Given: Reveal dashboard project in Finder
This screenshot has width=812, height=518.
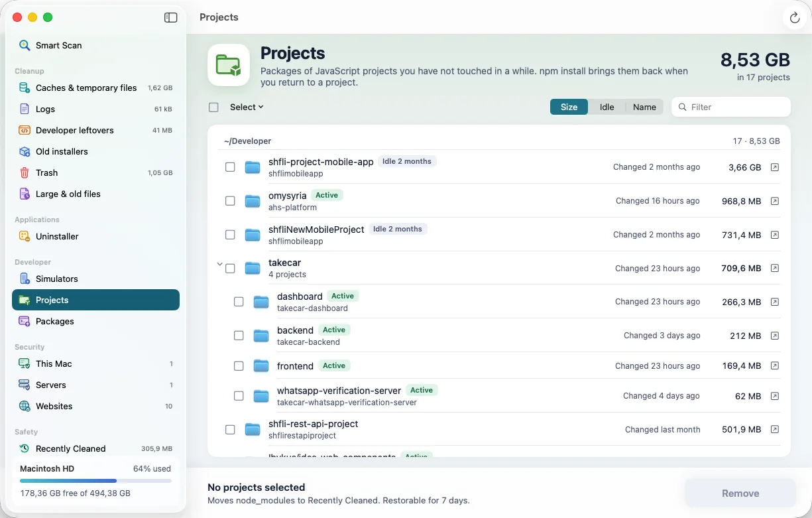Looking at the screenshot, I should point(775,302).
